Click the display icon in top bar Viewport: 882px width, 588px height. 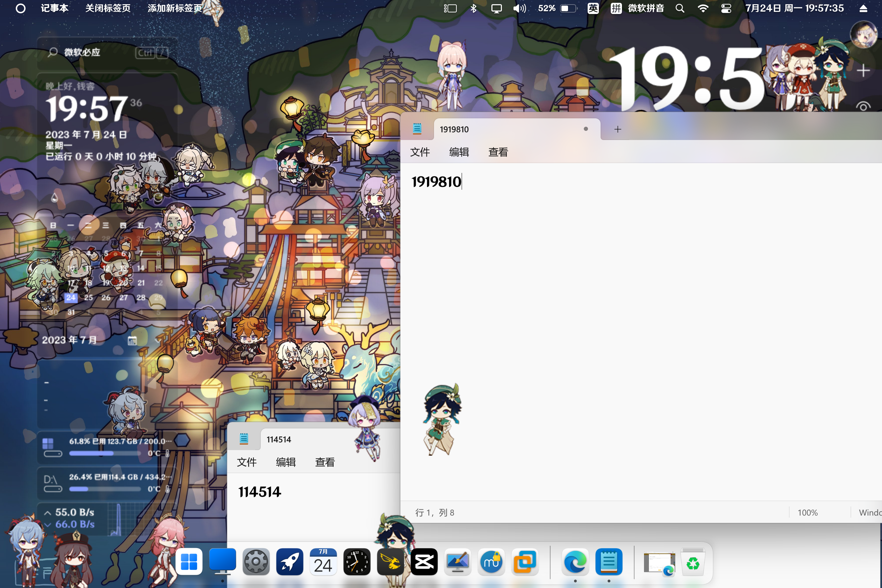pos(497,8)
